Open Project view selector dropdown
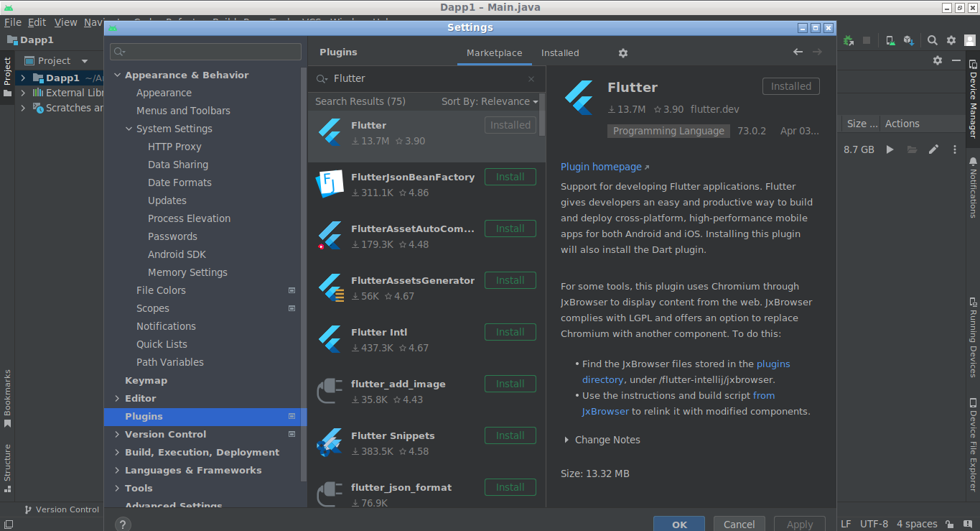The image size is (980, 531). [56, 60]
